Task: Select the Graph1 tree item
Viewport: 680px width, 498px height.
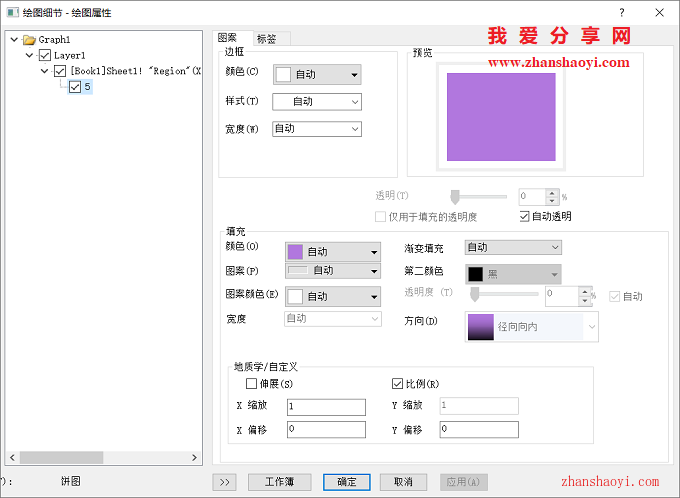Action: 54,40
